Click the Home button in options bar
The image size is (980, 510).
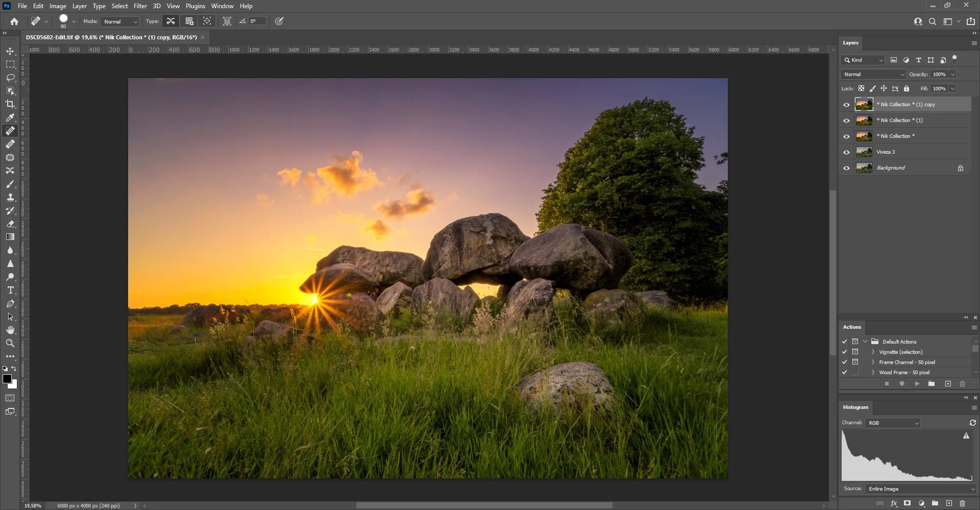click(14, 21)
